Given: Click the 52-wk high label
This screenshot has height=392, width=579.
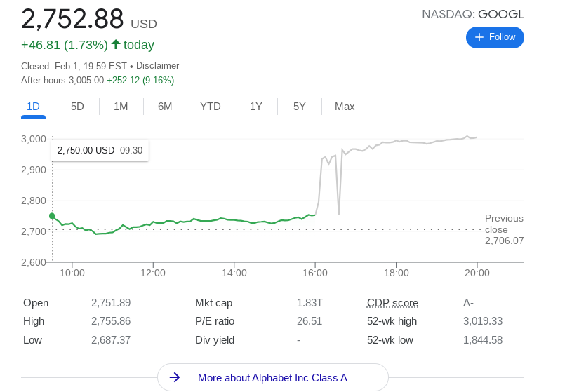Looking at the screenshot, I should (x=392, y=321).
